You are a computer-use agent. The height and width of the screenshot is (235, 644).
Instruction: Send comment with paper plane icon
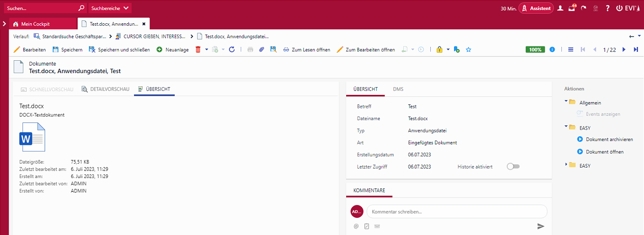pos(540,226)
